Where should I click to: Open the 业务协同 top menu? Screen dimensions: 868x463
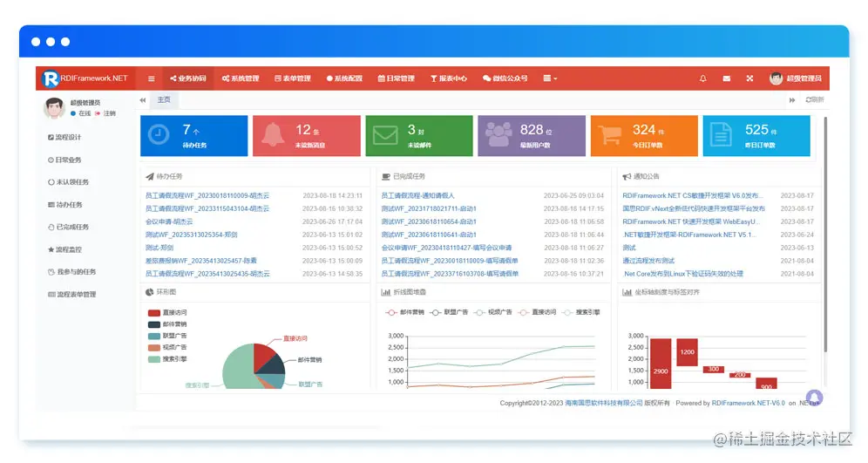coord(188,78)
